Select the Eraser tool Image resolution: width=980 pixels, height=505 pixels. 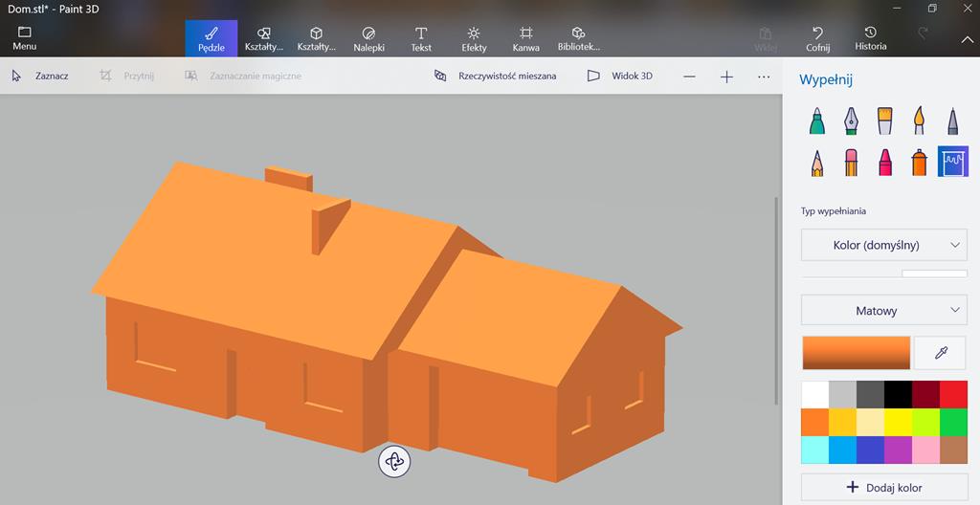click(851, 162)
